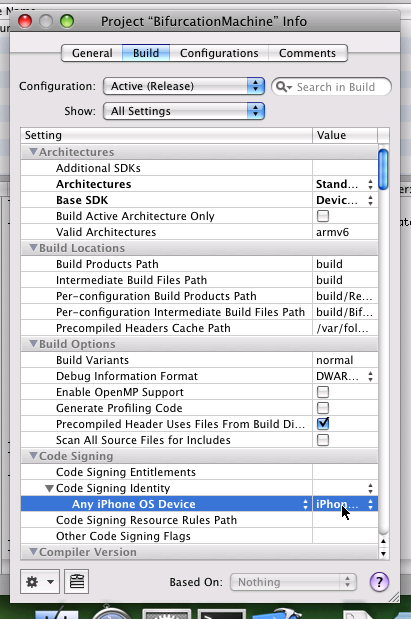Screen dimensions: 411x619
Task: Open help with the purple question mark
Action: point(379,581)
